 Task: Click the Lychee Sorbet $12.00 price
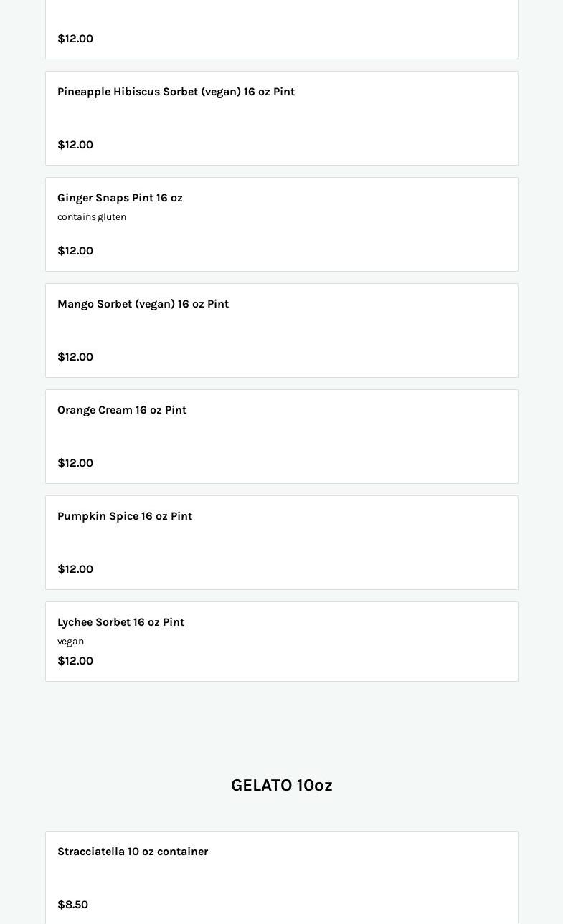pos(75,661)
